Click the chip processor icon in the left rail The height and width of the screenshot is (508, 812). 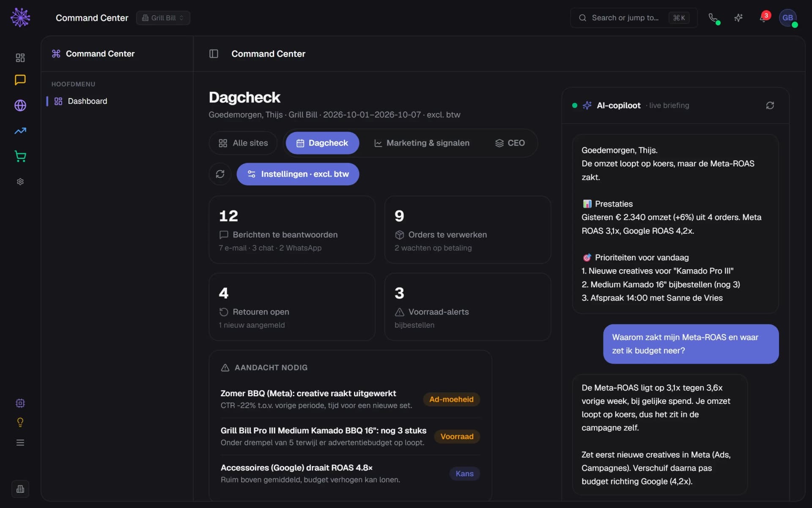(20, 403)
